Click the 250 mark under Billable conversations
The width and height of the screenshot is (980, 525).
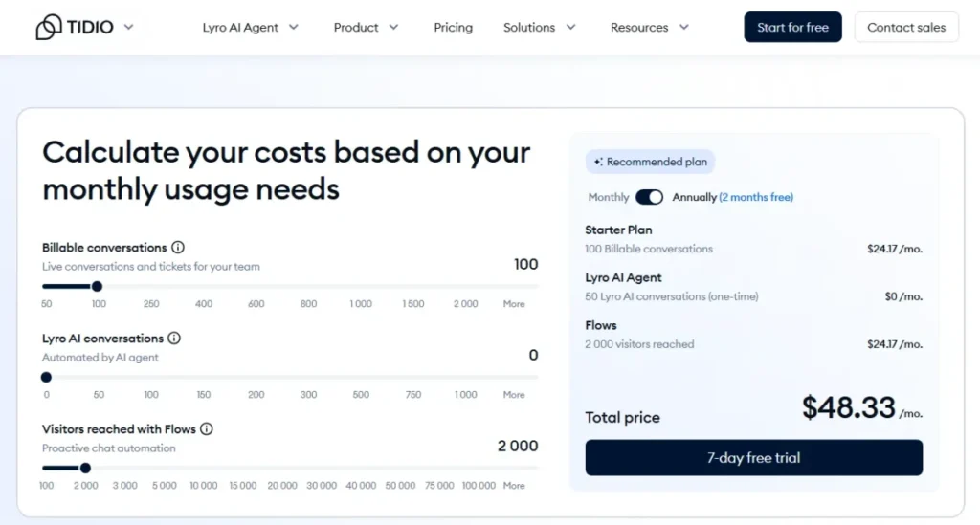[x=151, y=304]
